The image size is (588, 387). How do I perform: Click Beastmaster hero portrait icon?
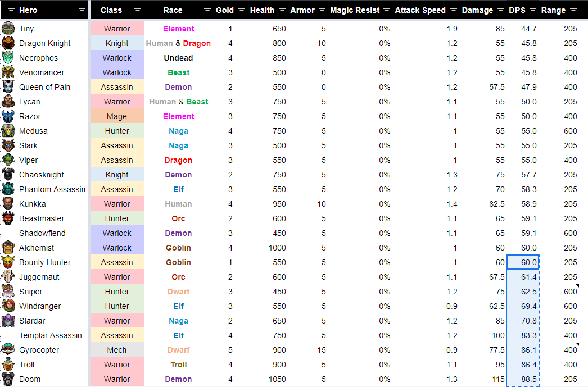pyautogui.click(x=8, y=218)
